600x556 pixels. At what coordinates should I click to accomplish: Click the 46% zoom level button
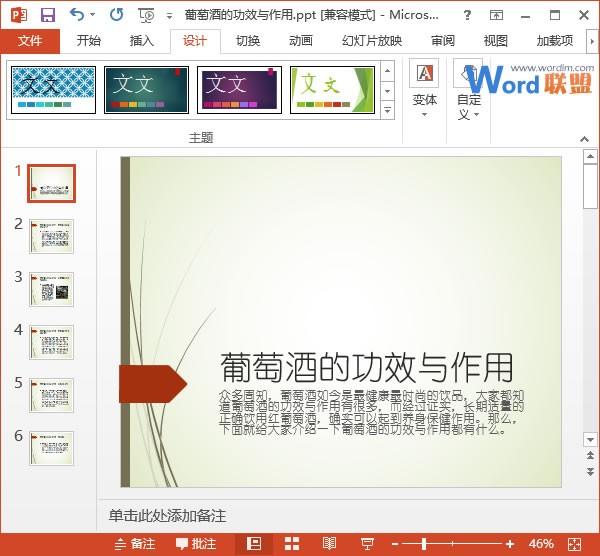(x=541, y=544)
